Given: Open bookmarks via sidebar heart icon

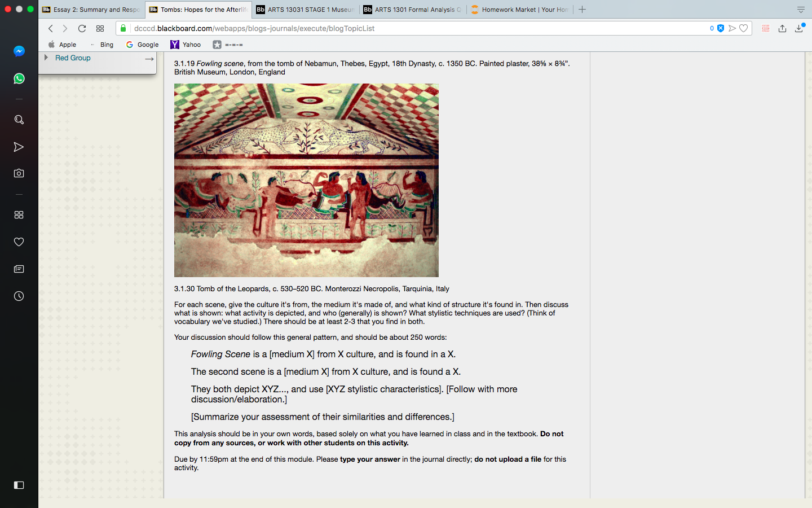Looking at the screenshot, I should (x=19, y=242).
